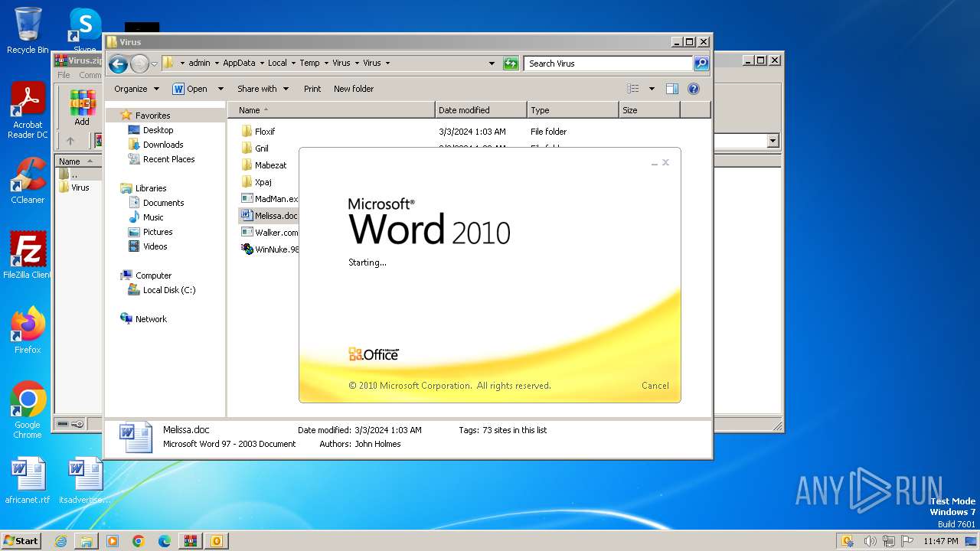The width and height of the screenshot is (980, 551).
Task: Expand the arrow after admin in address bar
Action: click(216, 64)
